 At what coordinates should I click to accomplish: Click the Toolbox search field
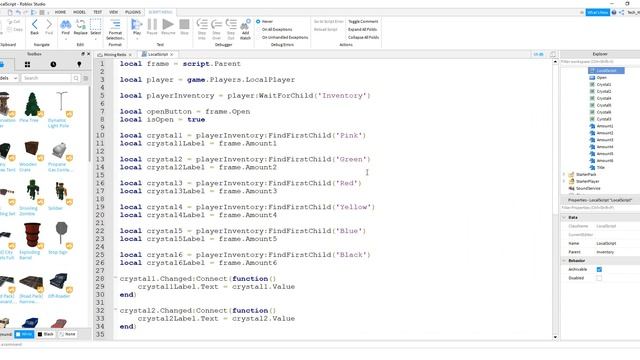click(x=46, y=78)
